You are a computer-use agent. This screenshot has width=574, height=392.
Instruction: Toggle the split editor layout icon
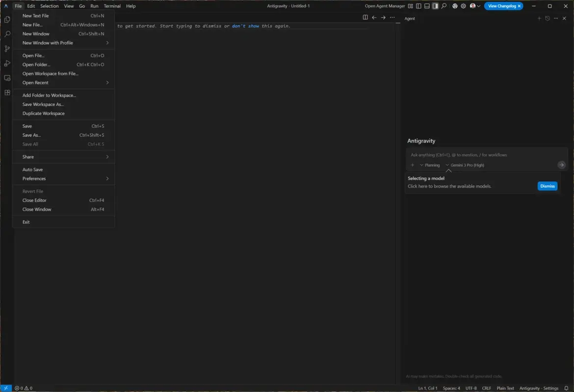coord(365,17)
